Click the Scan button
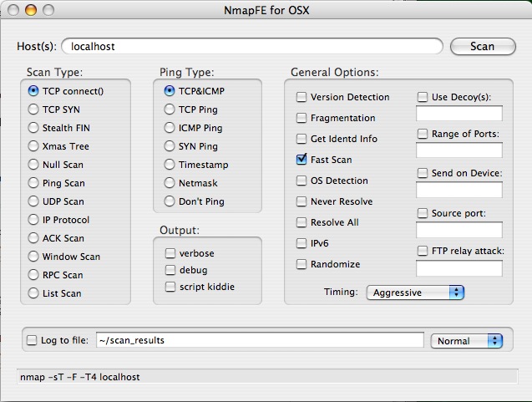 [x=482, y=47]
